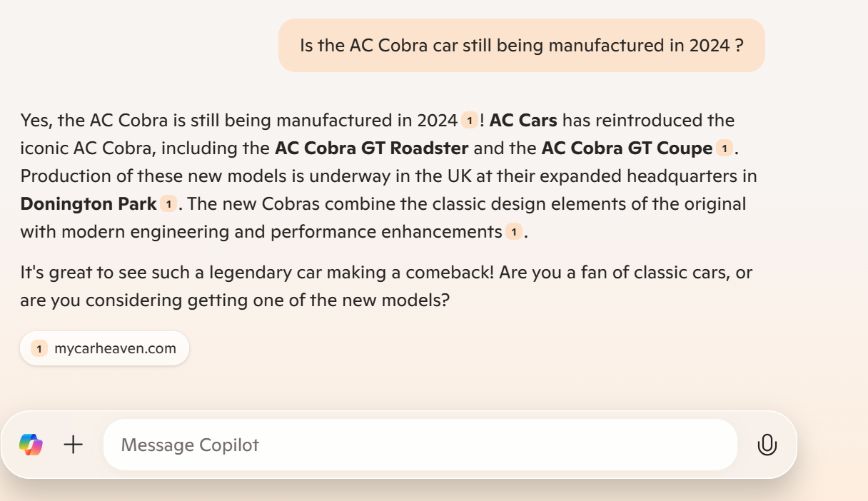
Task: Focus the "Message Copilot" text field
Action: pos(420,445)
